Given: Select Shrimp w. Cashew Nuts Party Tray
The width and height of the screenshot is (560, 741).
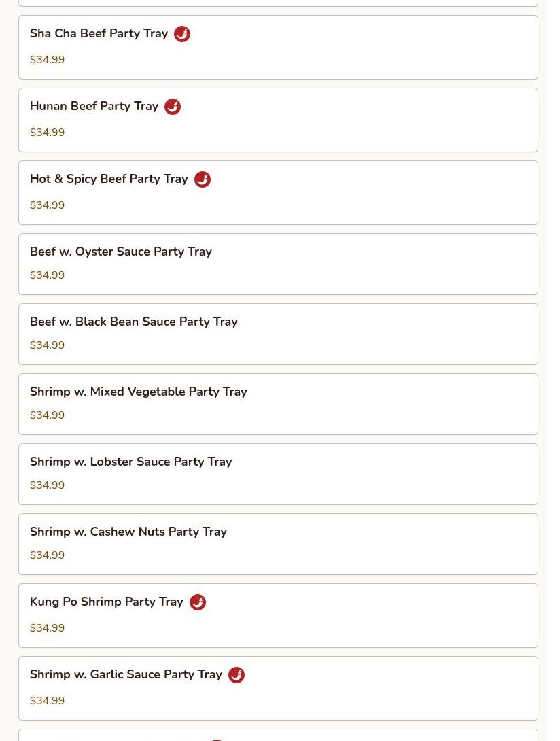Looking at the screenshot, I should point(128,532).
